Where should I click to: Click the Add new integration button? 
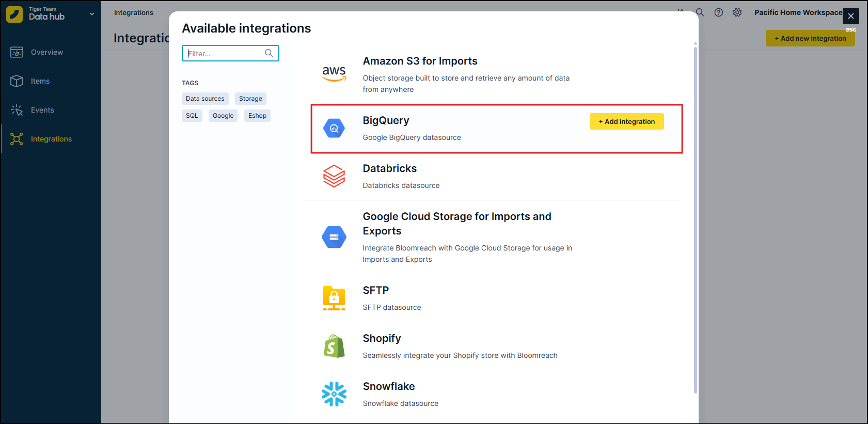810,38
